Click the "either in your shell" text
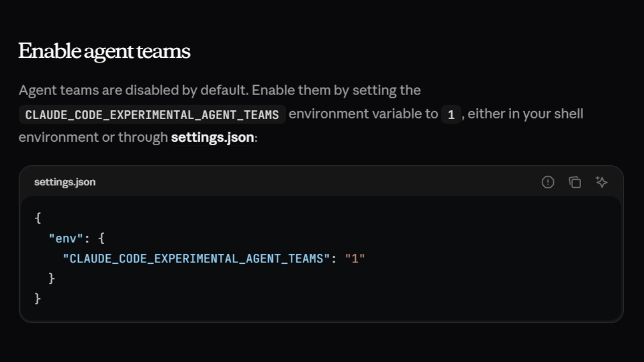644x362 pixels. tap(525, 114)
